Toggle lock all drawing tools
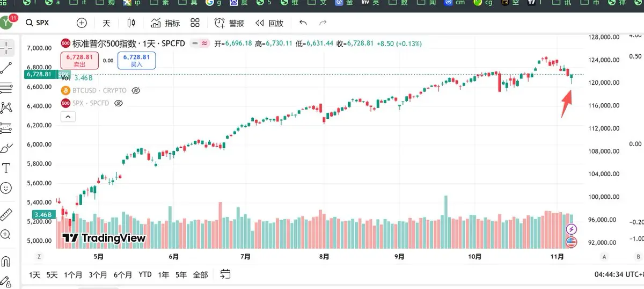Image resolution: width=644 pixels, height=289 pixels. pyautogui.click(x=6, y=281)
